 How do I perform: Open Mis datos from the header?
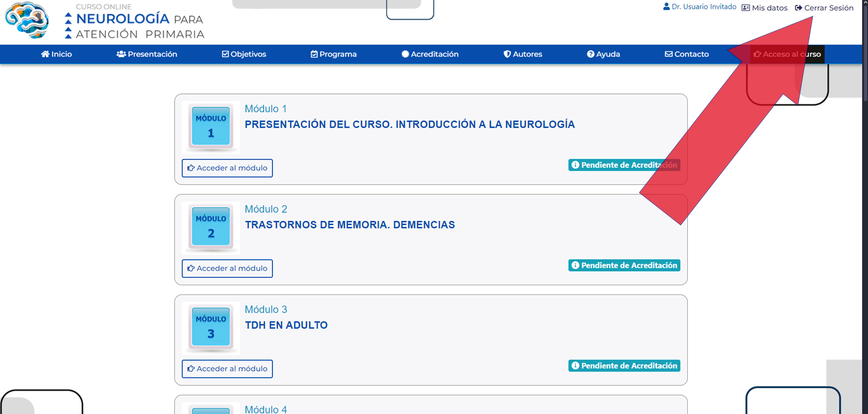click(x=764, y=8)
